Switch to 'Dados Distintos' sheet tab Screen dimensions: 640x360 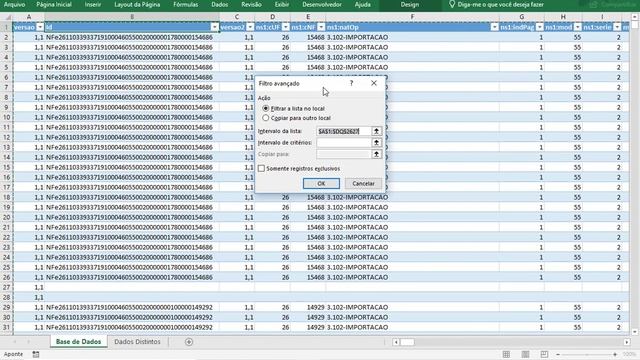point(138,342)
